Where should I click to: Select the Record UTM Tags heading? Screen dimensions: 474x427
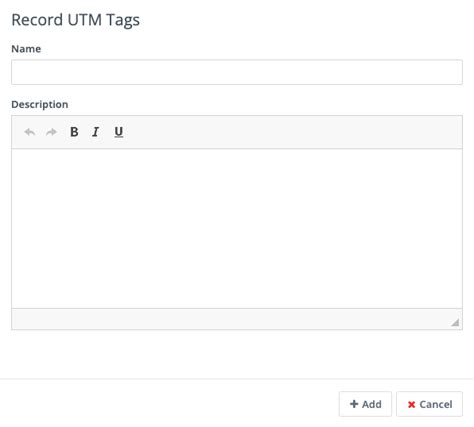(76, 20)
